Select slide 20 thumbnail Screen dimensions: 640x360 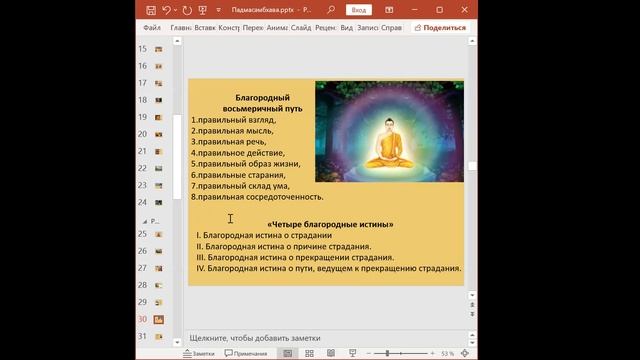pos(158,134)
